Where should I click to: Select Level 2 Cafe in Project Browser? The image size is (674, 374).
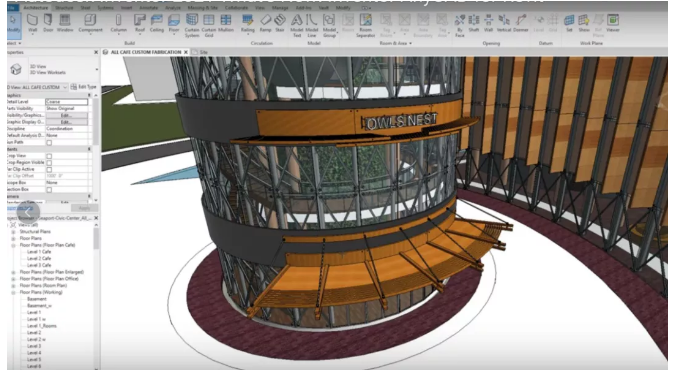tap(39, 258)
